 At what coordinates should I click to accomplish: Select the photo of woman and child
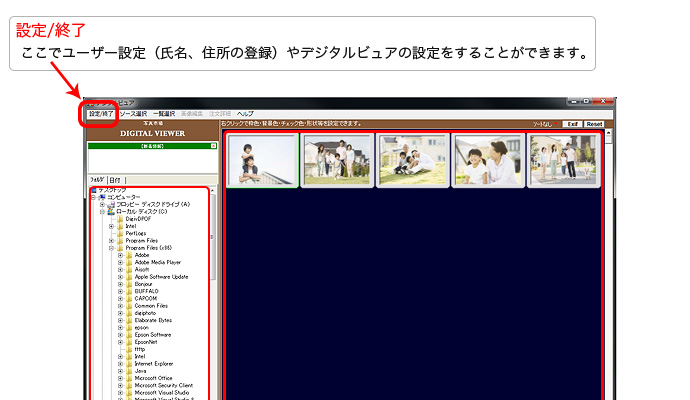pyautogui.click(x=488, y=160)
